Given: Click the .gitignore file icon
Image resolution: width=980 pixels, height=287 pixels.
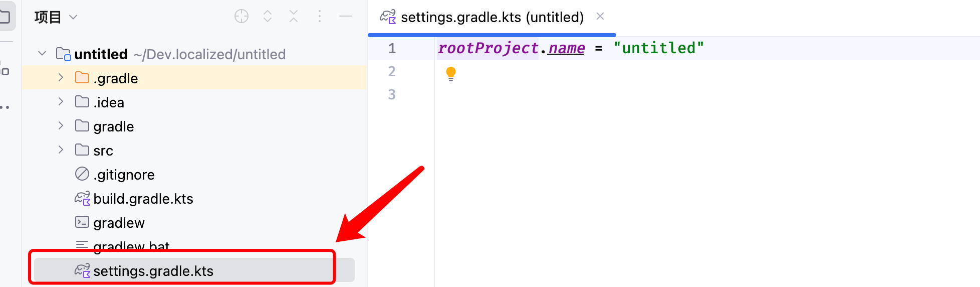Looking at the screenshot, I should pos(82,174).
